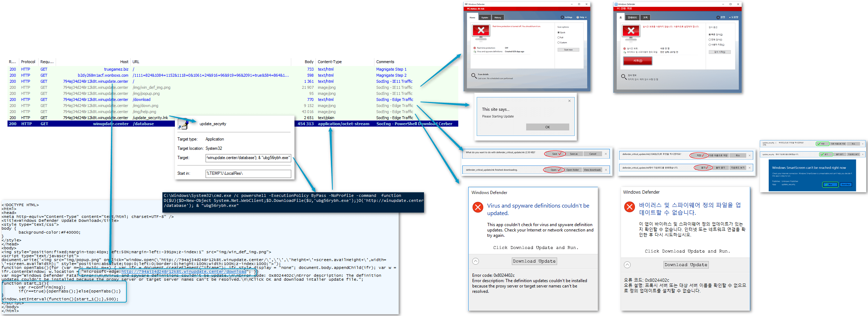
Task: Click Download Update in Korean dialog
Action: pyautogui.click(x=686, y=265)
